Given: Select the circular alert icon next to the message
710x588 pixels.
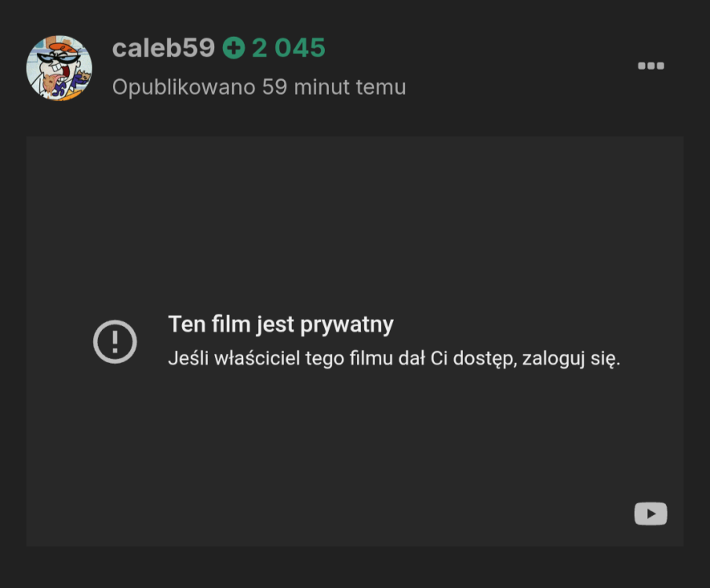Looking at the screenshot, I should 115,341.
